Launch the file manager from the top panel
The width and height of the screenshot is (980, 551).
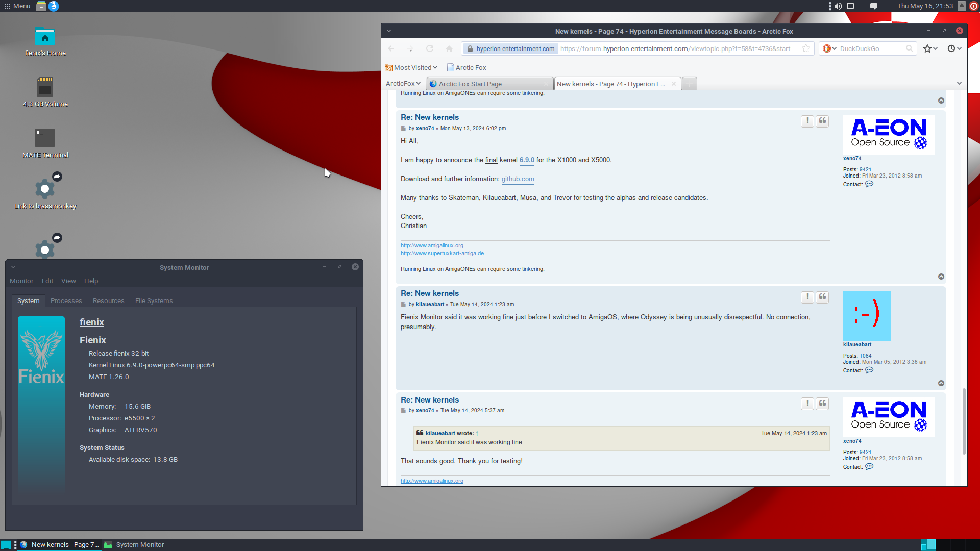(41, 6)
